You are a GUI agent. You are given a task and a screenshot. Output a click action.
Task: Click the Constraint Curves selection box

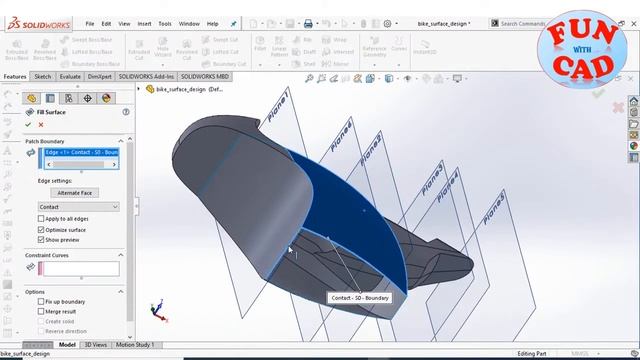pos(81,269)
